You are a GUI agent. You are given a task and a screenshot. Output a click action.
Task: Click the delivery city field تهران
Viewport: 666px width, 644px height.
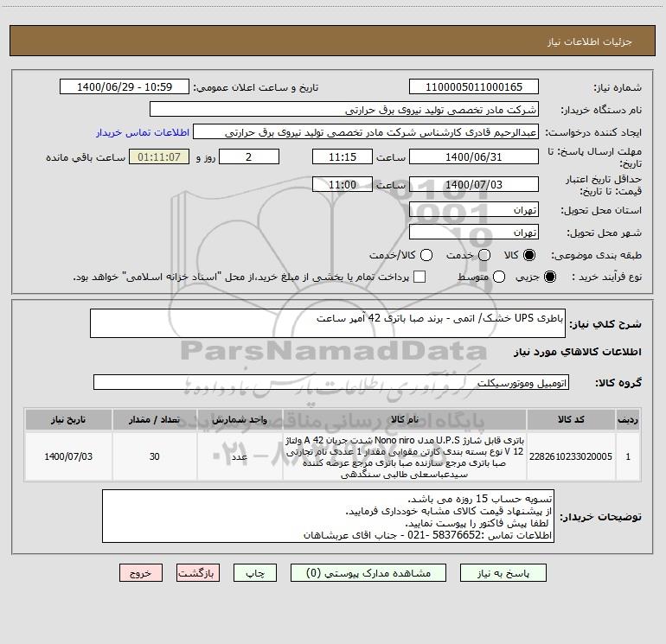coord(474,233)
